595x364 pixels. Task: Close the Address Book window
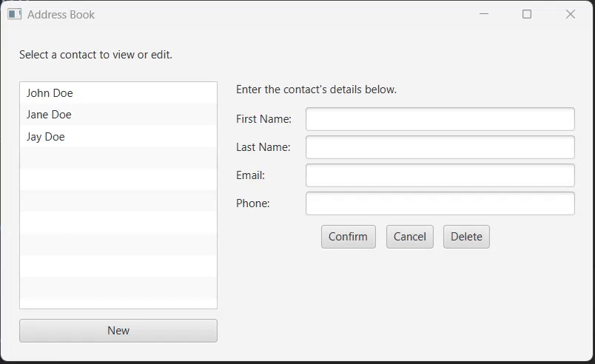pos(571,14)
